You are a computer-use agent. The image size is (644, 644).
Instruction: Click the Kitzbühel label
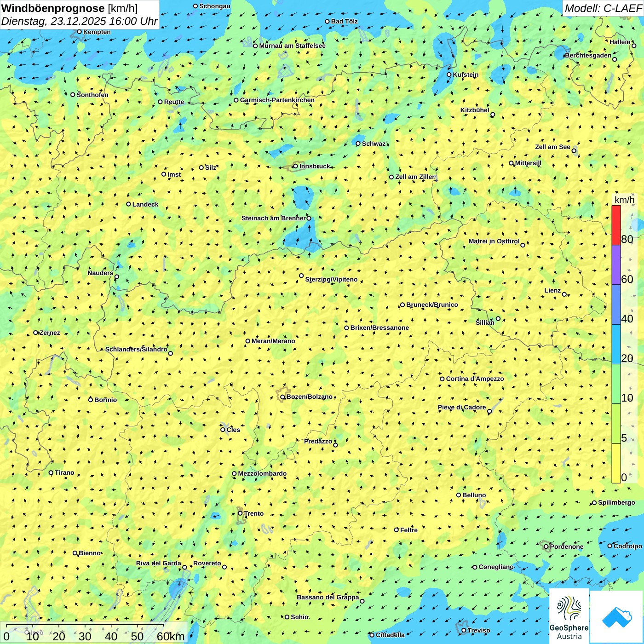475,110
